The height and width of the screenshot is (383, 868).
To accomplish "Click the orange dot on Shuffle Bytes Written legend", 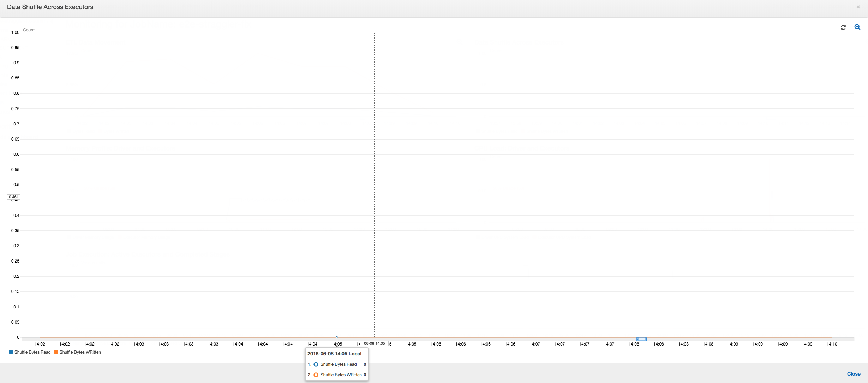I will pyautogui.click(x=56, y=352).
